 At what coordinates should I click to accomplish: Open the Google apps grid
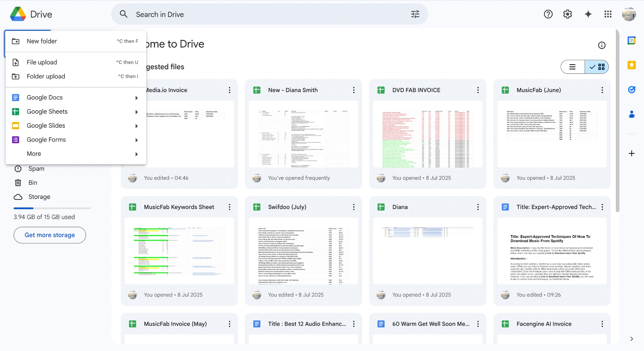coord(608,14)
